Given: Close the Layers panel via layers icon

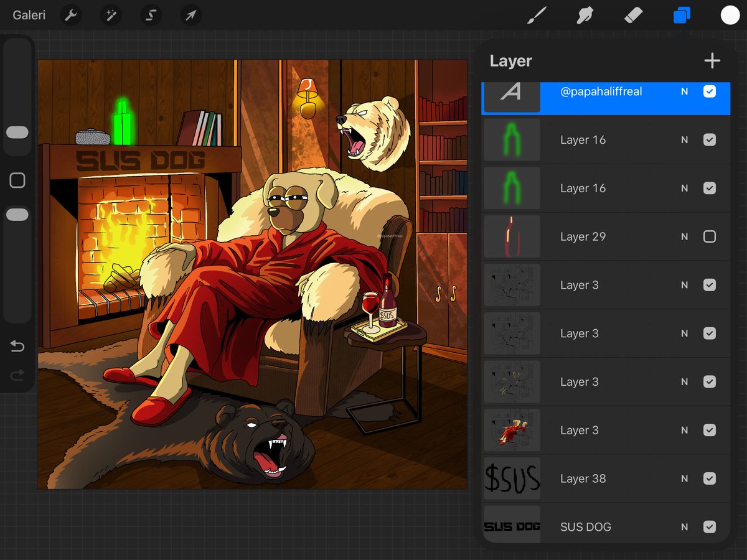Looking at the screenshot, I should click(682, 16).
